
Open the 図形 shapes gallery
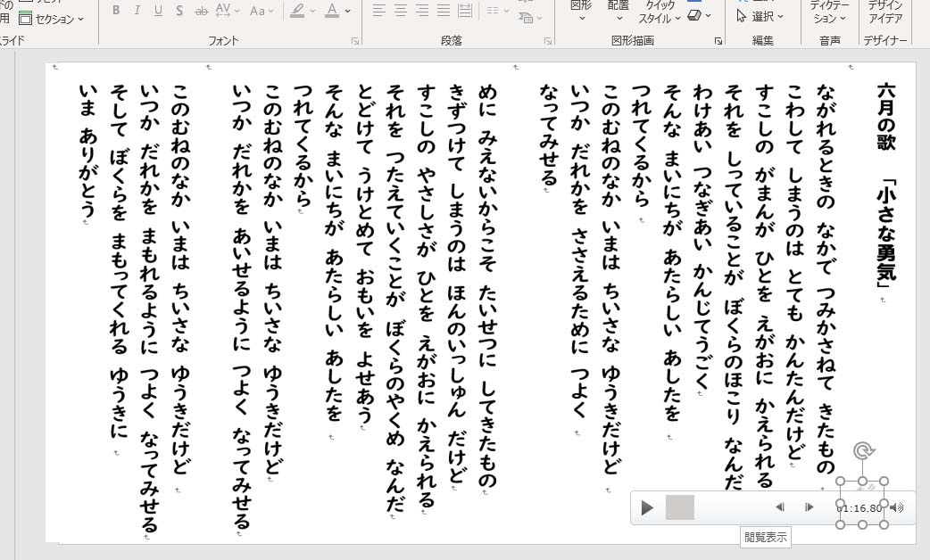pos(581,11)
